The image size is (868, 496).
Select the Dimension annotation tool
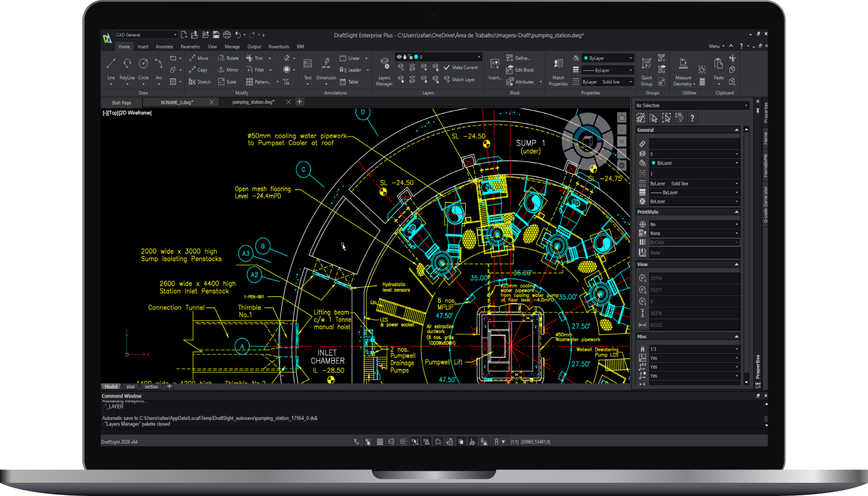(x=326, y=69)
